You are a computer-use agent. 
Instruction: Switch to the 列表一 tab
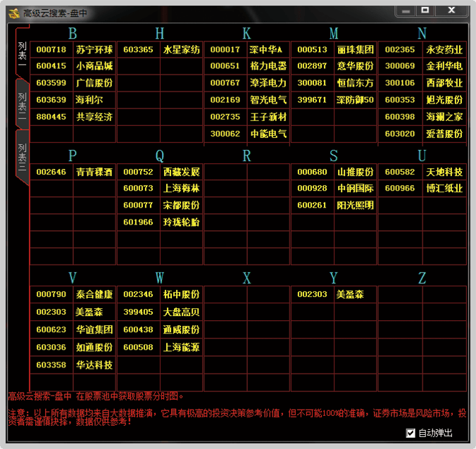click(x=22, y=53)
